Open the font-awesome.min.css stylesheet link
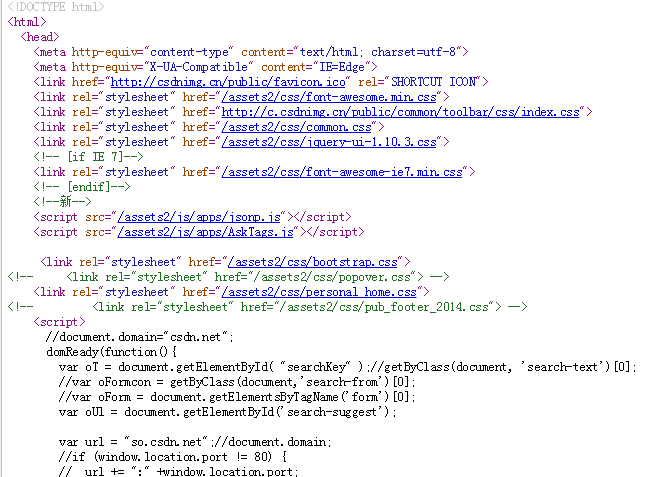656x477 pixels. (329, 97)
